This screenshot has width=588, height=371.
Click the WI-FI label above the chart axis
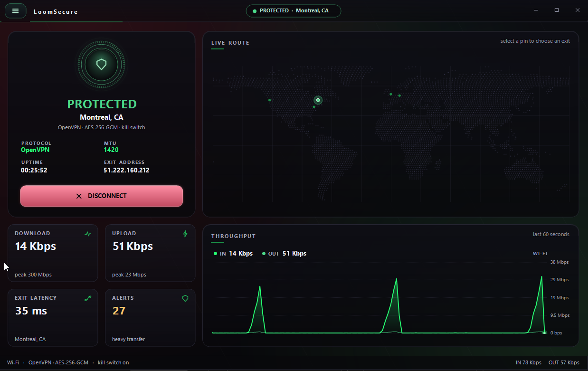[540, 254]
